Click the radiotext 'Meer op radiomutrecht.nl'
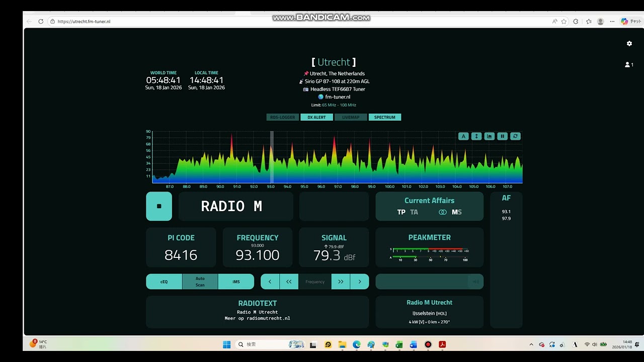Screen dimensions: 644x362 pos(258,318)
